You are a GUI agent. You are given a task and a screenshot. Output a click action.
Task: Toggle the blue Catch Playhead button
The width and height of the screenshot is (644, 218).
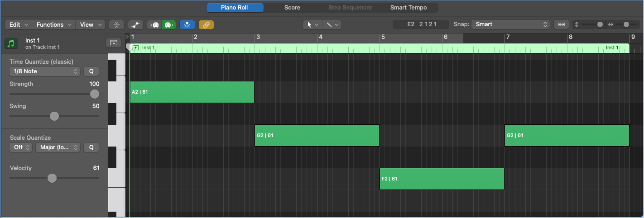(187, 25)
